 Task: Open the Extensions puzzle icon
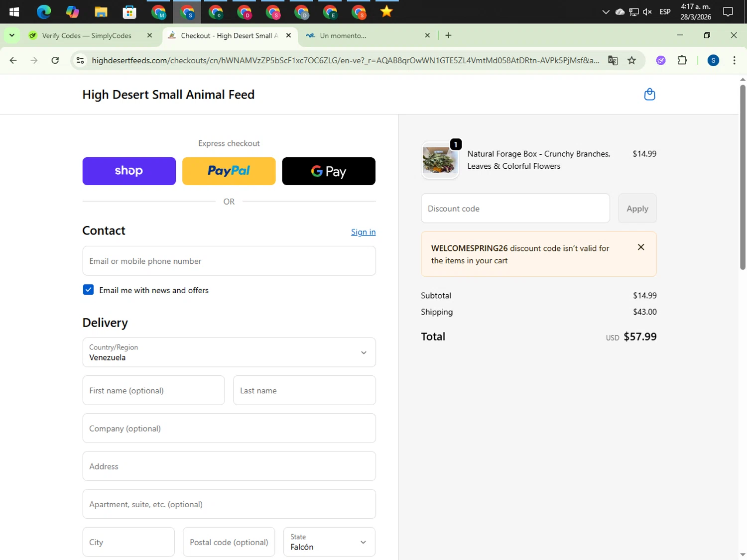coord(682,60)
